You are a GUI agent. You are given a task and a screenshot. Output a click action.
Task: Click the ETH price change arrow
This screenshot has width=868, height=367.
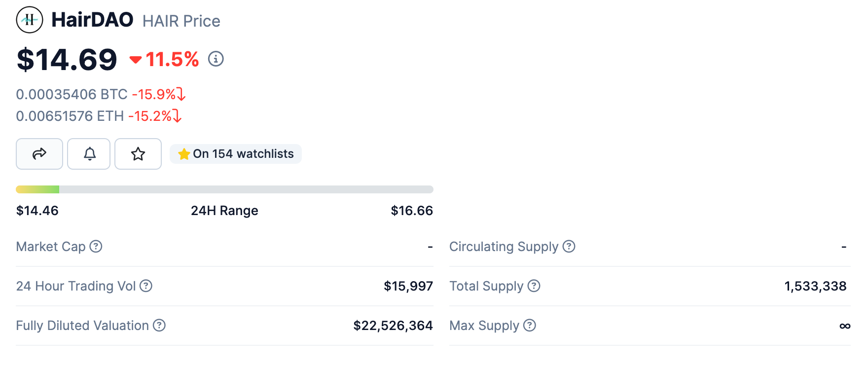point(177,116)
